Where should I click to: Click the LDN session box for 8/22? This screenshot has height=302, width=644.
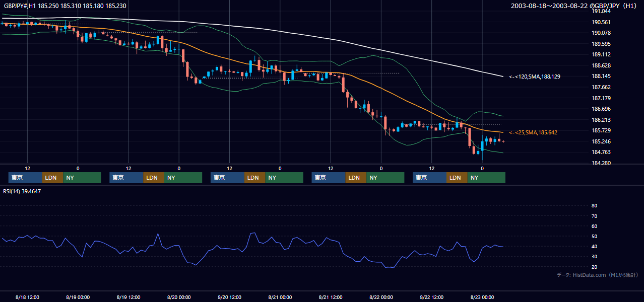click(x=457, y=178)
